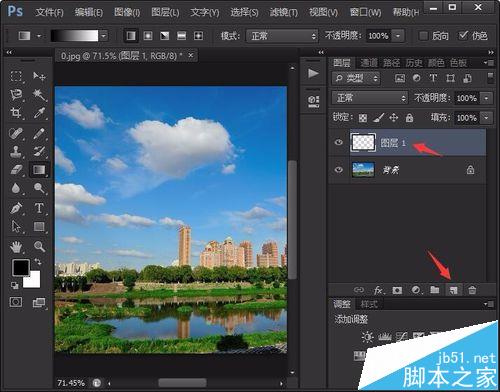500x392 pixels.
Task: Select the Dodge tool
Action: tap(39, 188)
